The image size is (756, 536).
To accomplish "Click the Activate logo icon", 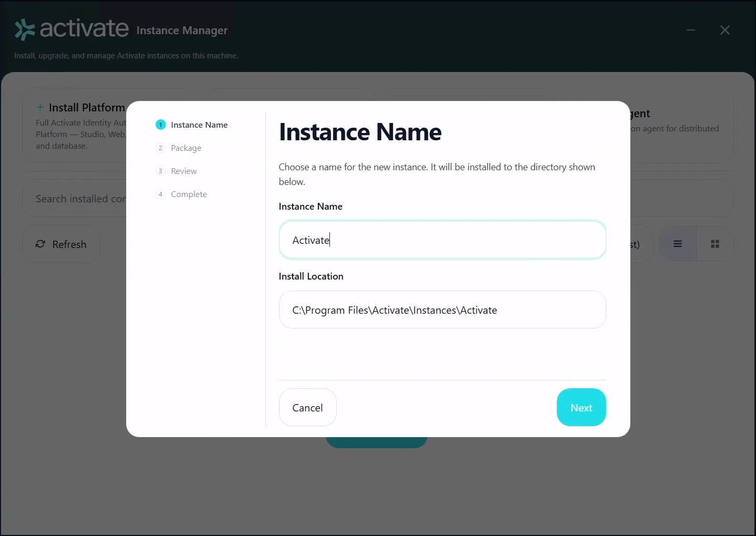I will 25,30.
